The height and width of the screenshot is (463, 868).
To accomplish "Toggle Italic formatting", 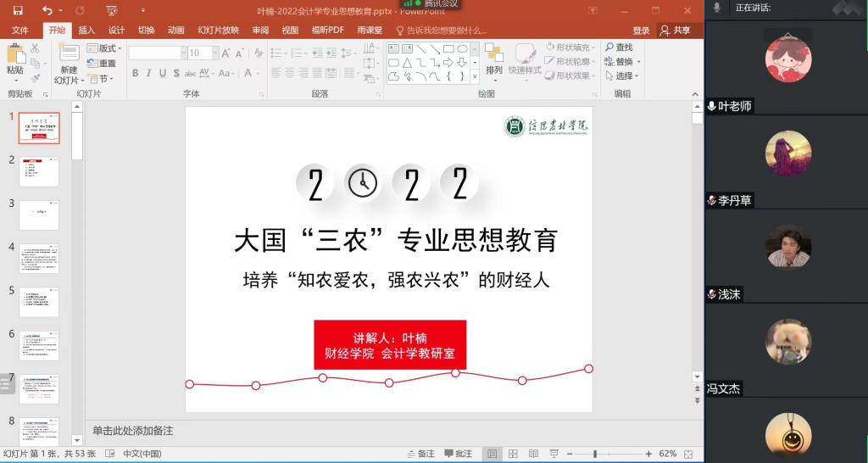I will click(x=149, y=74).
